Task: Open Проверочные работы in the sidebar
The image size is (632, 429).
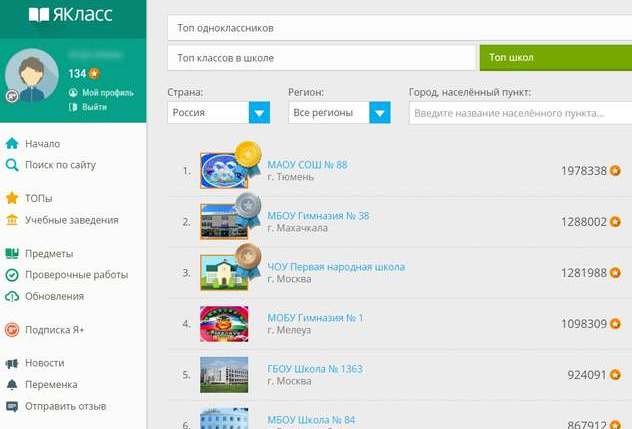Action: pyautogui.click(x=77, y=275)
